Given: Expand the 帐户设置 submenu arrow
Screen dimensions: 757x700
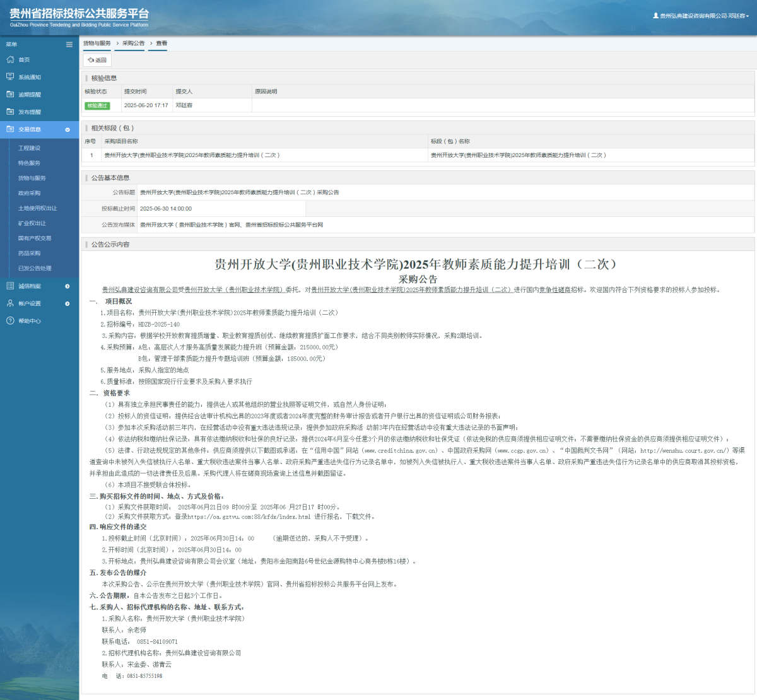Looking at the screenshot, I should 67,303.
